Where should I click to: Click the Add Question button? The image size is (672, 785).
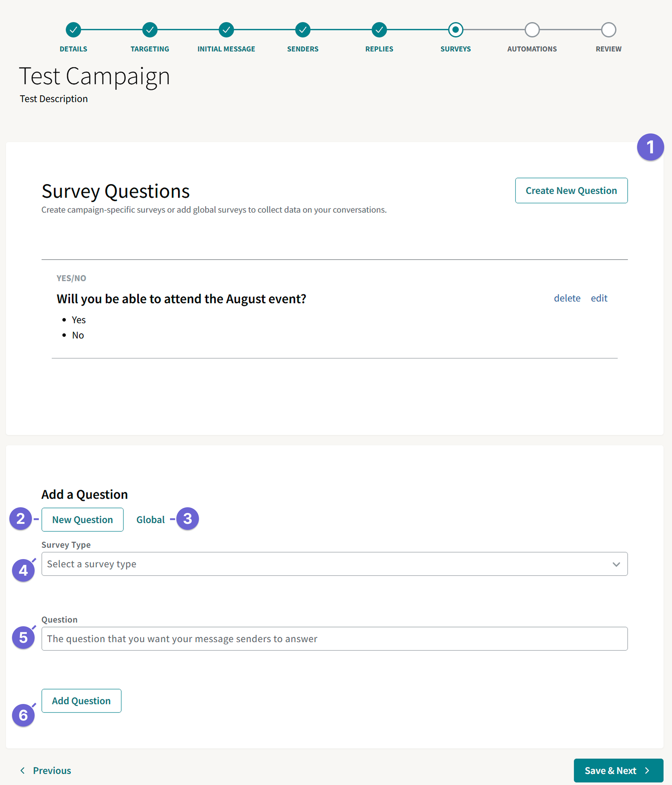click(81, 701)
